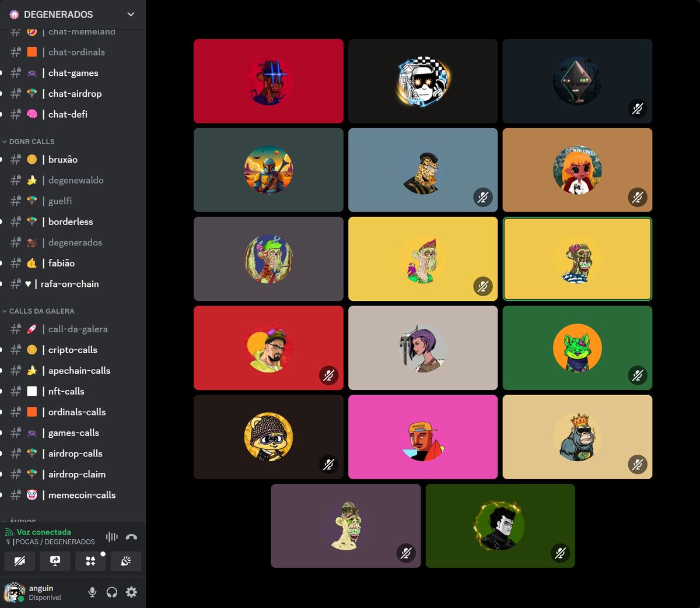Open the DEGENERADOS server menu
The image size is (700, 608).
pos(73,14)
